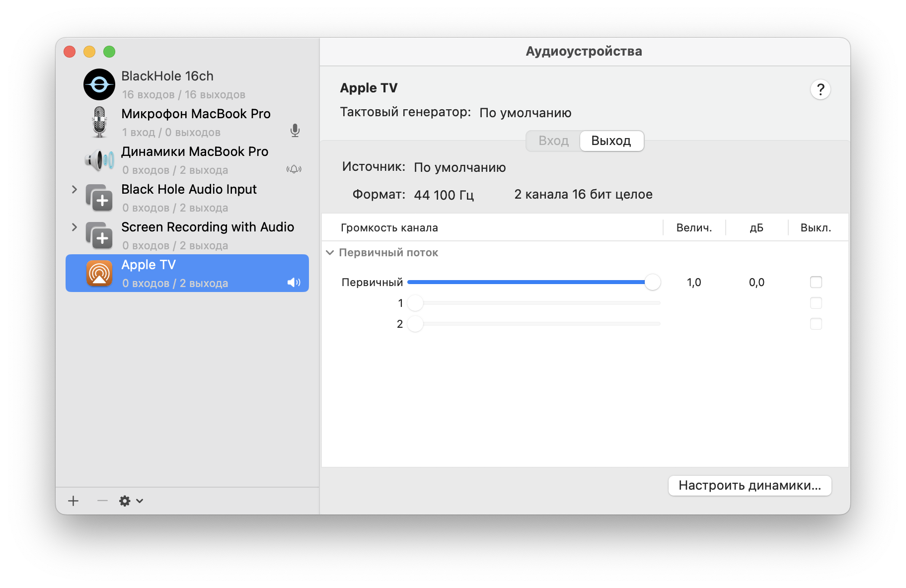The height and width of the screenshot is (588, 906).
Task: Expand the Screen Recording with Audio device
Action: 75,227
